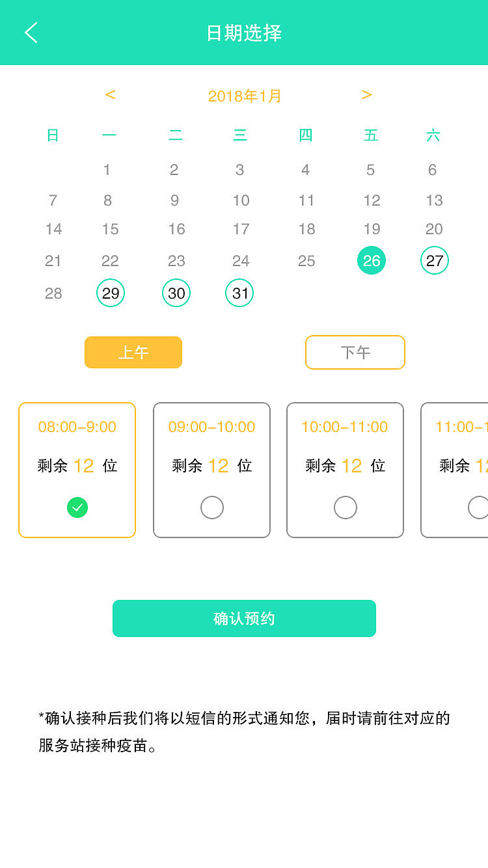Select date 29 on the calendar
The height and width of the screenshot is (868, 488).
pos(110,293)
